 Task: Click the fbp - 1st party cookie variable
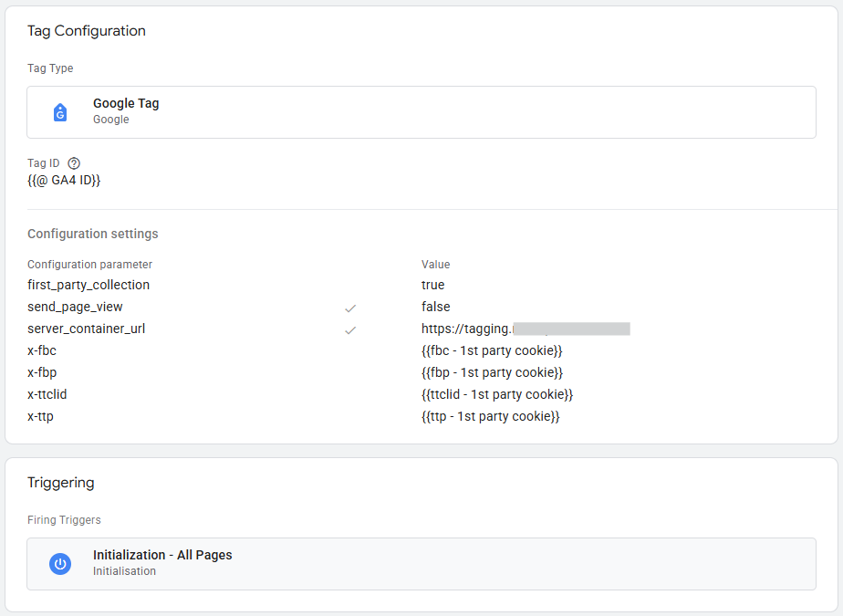(x=492, y=372)
